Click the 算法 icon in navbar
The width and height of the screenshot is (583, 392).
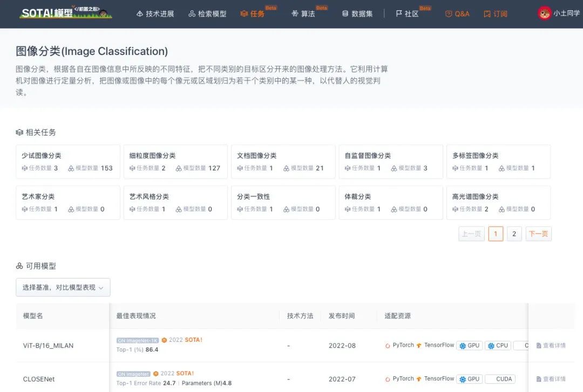coord(295,13)
